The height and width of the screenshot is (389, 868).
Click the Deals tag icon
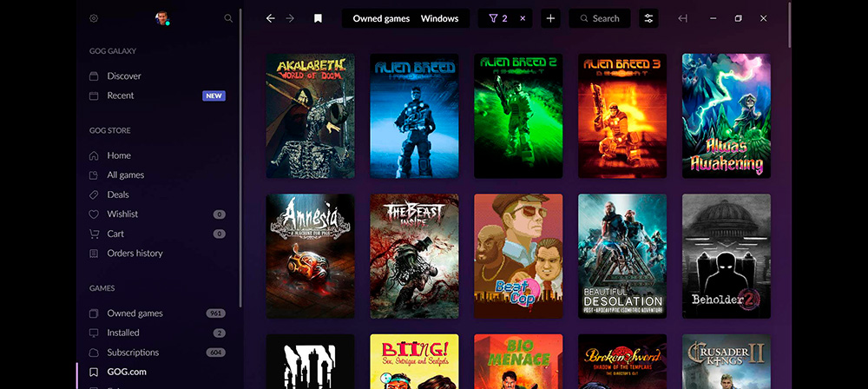click(94, 195)
